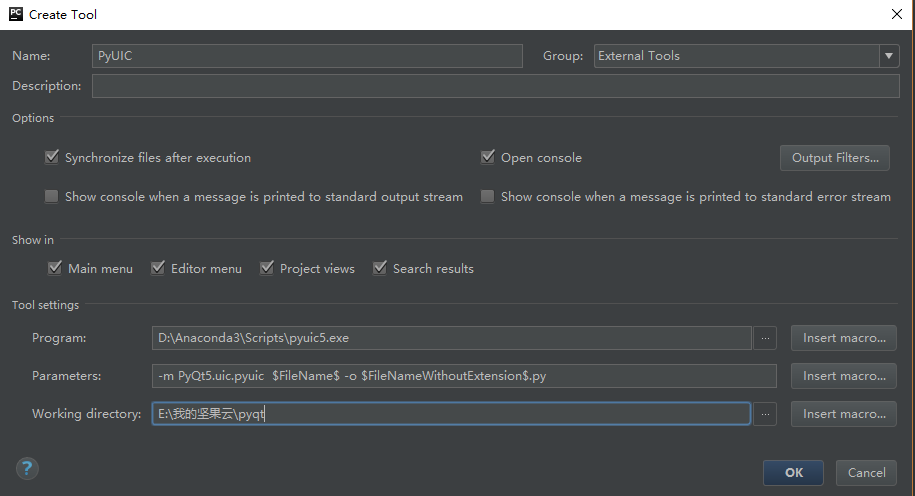This screenshot has width=915, height=496.
Task: Toggle the Editor menu checkbox
Action: [158, 268]
